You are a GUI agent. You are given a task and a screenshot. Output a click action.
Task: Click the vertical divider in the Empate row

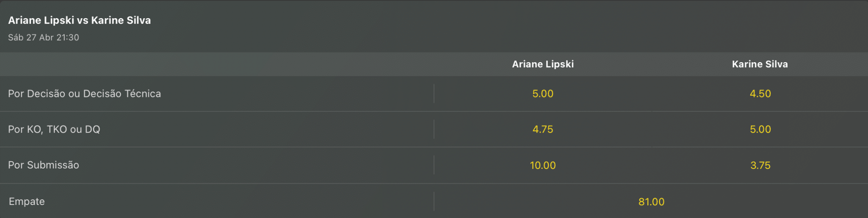(x=434, y=201)
